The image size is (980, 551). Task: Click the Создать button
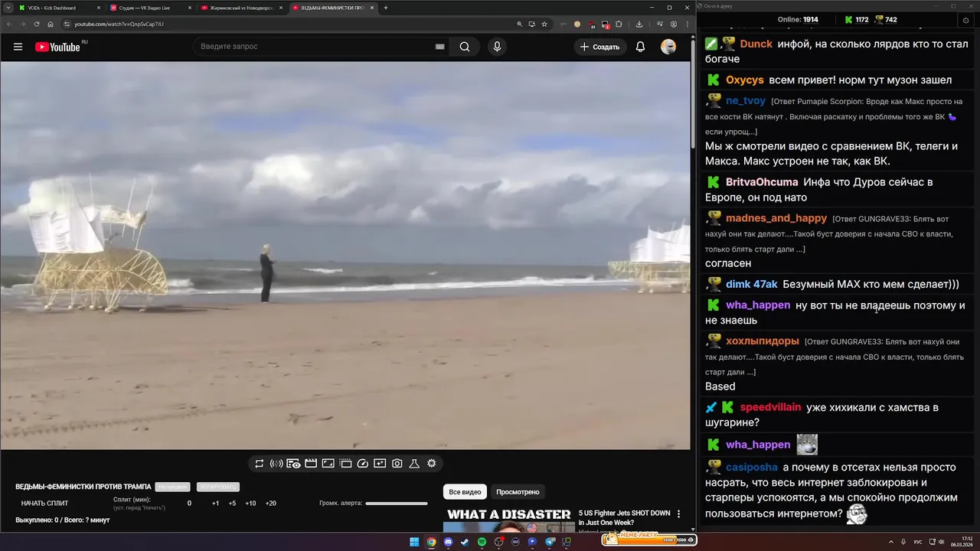[x=600, y=47]
